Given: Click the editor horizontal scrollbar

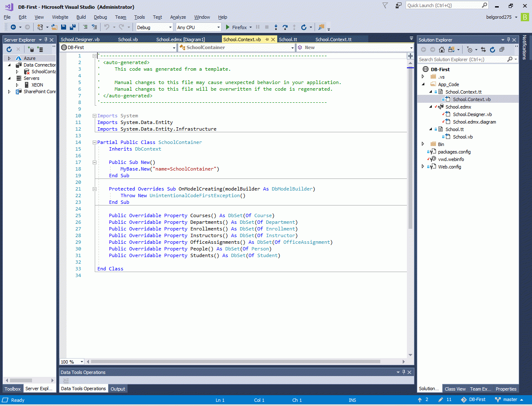Looking at the screenshot, I should [235, 361].
